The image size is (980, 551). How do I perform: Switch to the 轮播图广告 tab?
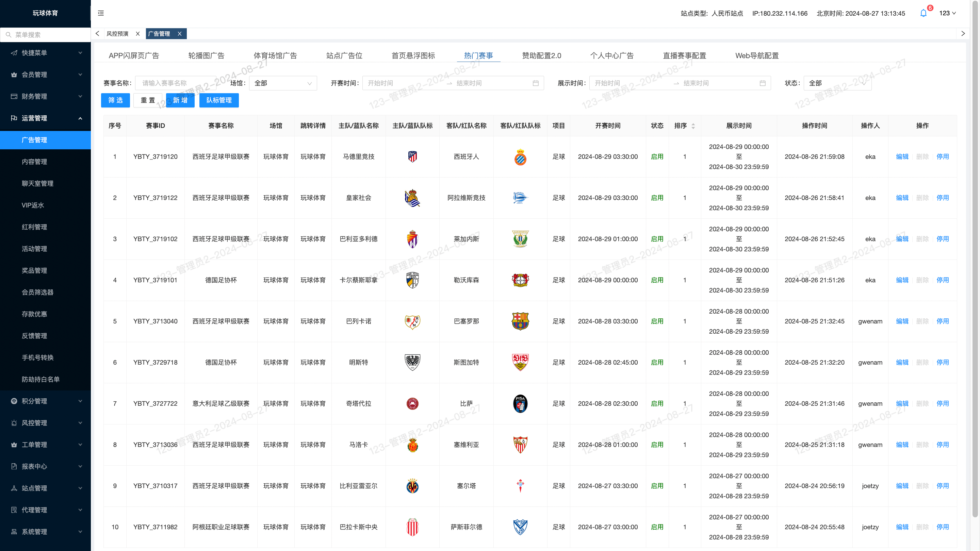[206, 55]
